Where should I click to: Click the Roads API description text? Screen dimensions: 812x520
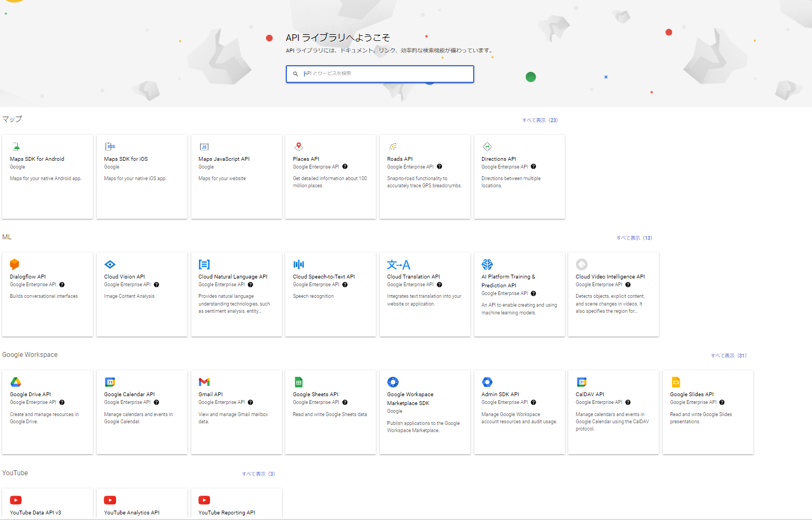coord(425,182)
